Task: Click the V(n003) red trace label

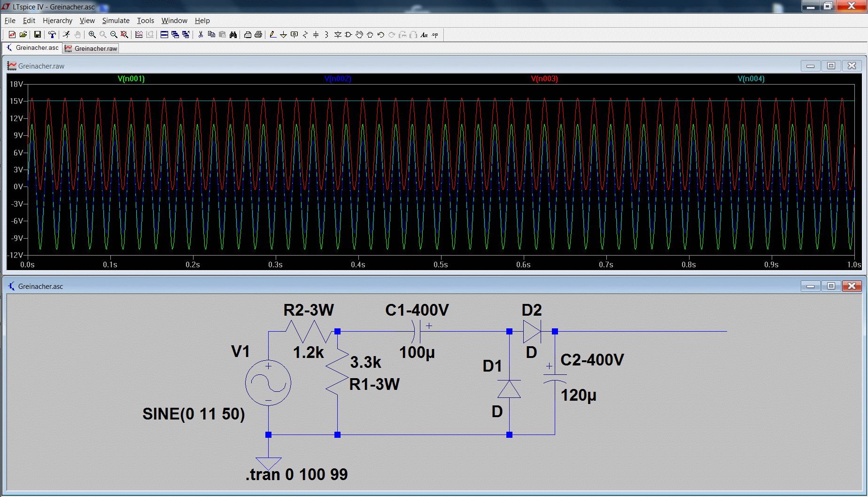Action: coord(544,79)
